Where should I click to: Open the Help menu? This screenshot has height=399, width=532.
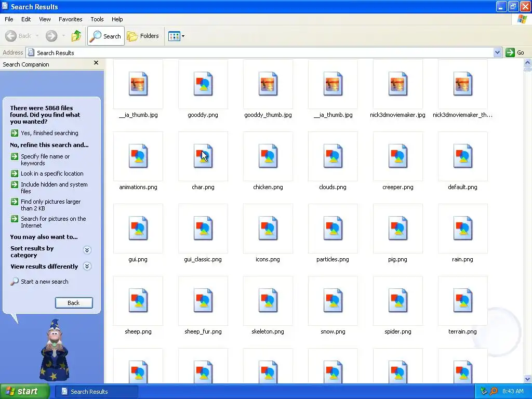117,19
